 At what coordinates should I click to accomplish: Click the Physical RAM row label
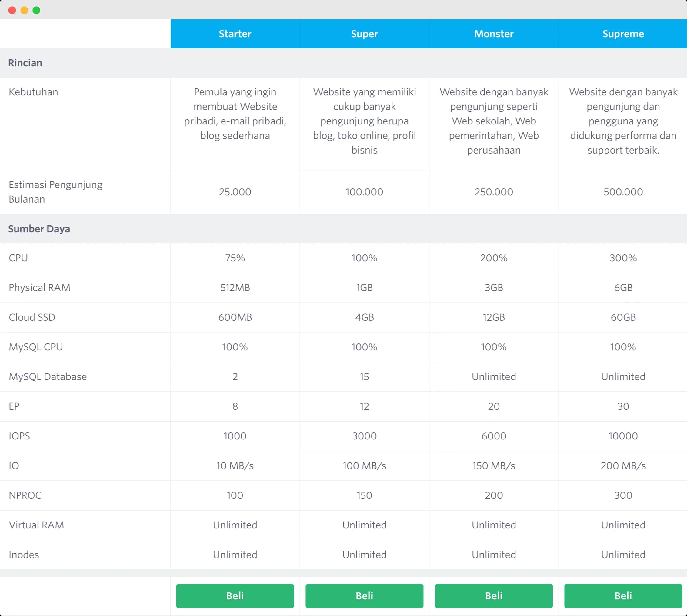tap(39, 288)
